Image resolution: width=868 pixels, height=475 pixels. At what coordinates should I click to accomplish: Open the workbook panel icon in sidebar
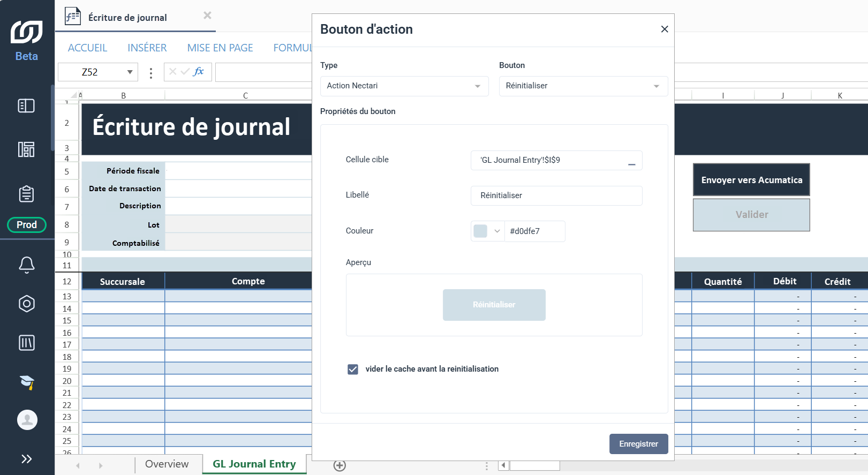click(26, 106)
